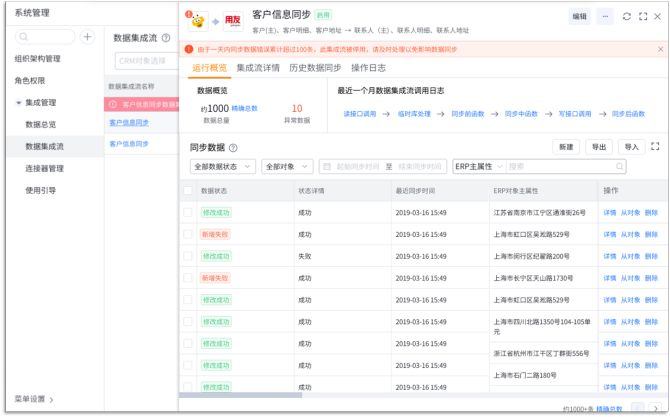Click the 编辑 button
This screenshot has width=670, height=417.
[x=579, y=17]
